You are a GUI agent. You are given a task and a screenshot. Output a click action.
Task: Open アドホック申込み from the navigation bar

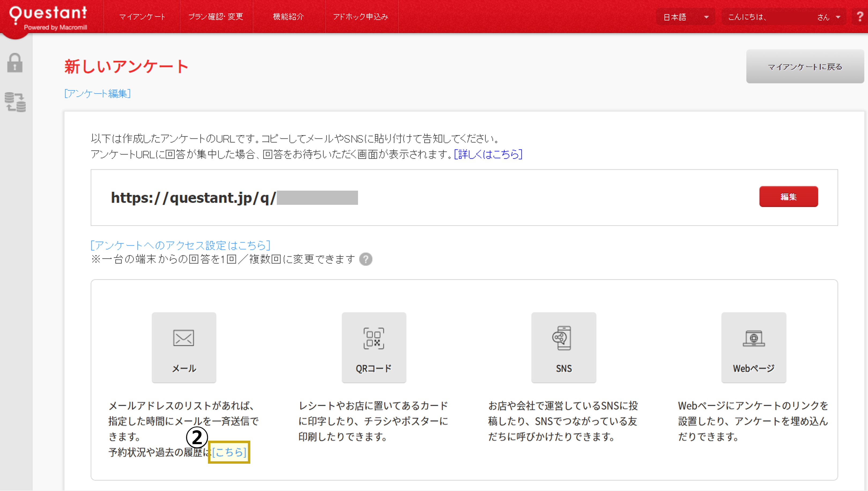point(361,17)
